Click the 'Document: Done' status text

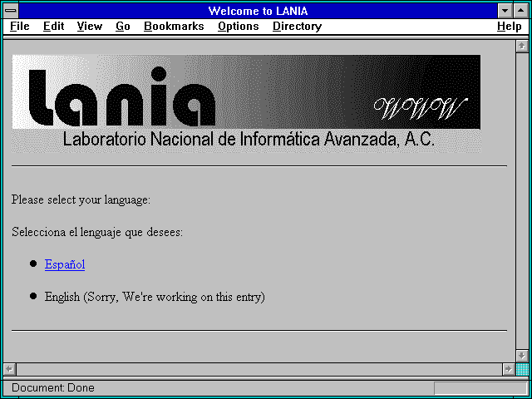pyautogui.click(x=53, y=388)
